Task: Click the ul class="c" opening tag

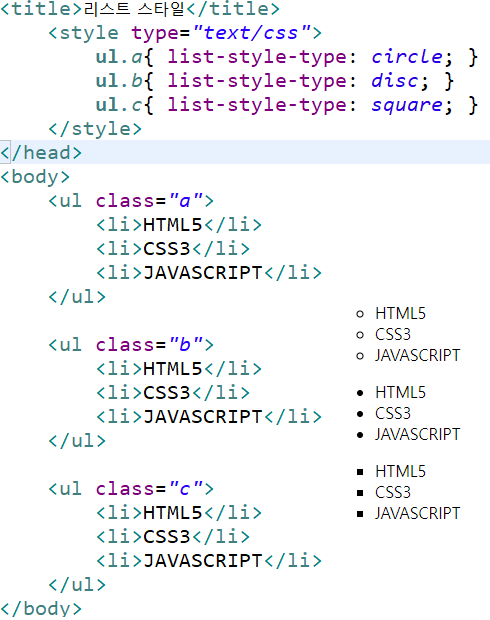Action: [x=131, y=489]
